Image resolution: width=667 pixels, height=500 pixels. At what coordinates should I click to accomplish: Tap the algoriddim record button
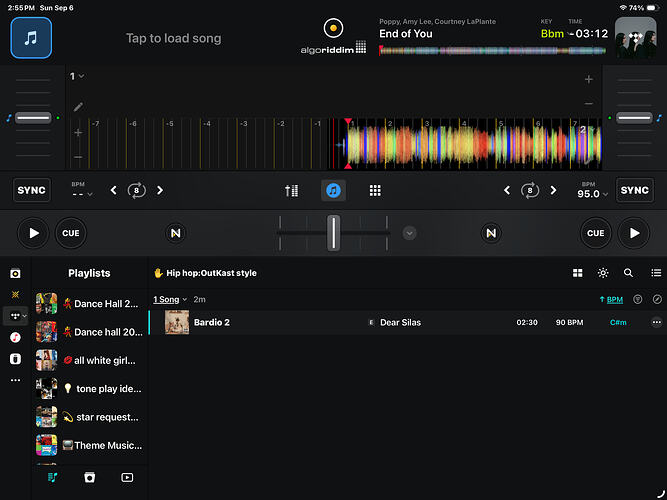click(333, 28)
